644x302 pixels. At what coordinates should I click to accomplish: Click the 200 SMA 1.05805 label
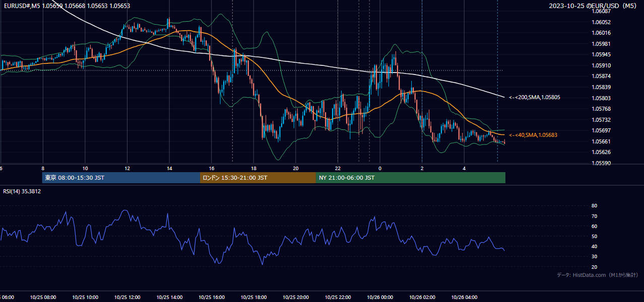click(x=534, y=97)
